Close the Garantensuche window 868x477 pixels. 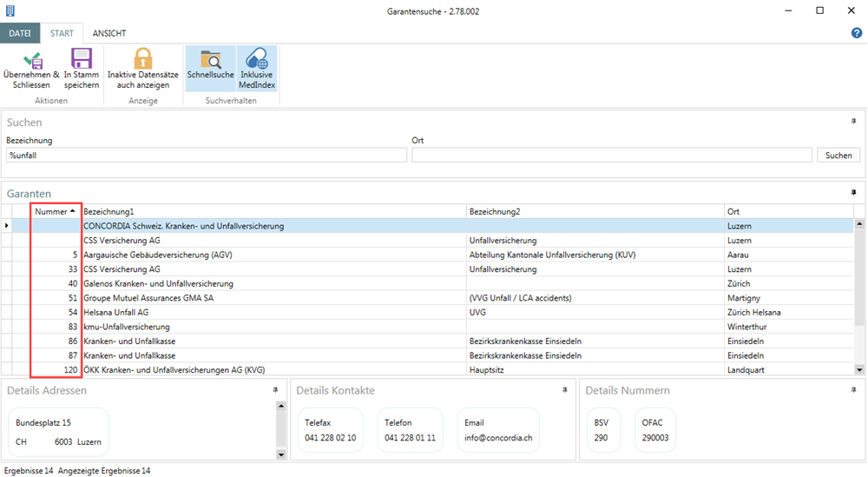pyautogui.click(x=852, y=10)
